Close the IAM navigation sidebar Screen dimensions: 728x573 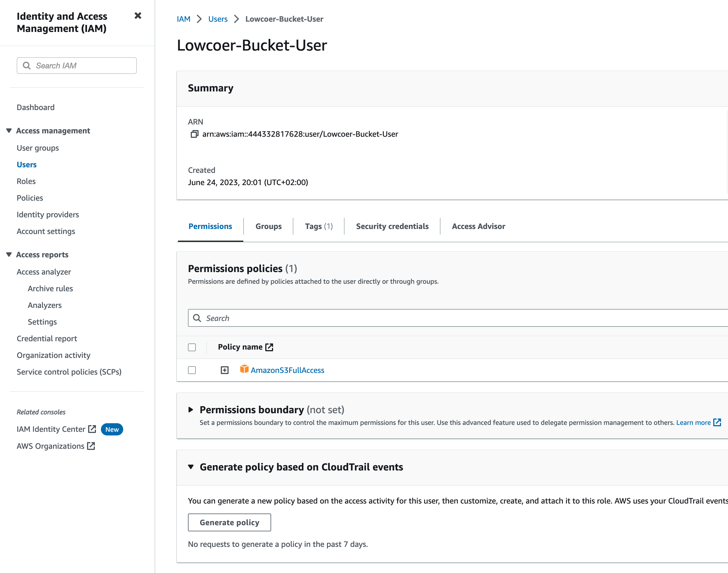[138, 16]
